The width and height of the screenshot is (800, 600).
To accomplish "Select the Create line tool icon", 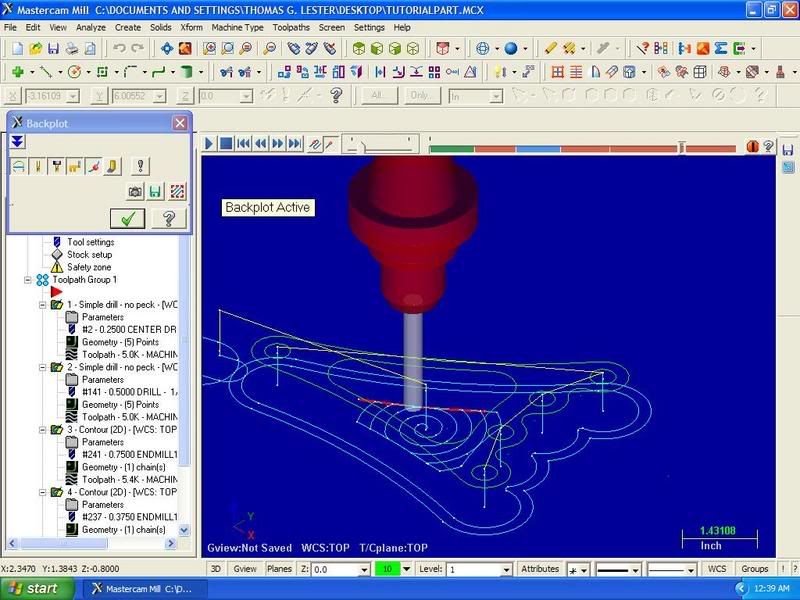I will coord(46,72).
